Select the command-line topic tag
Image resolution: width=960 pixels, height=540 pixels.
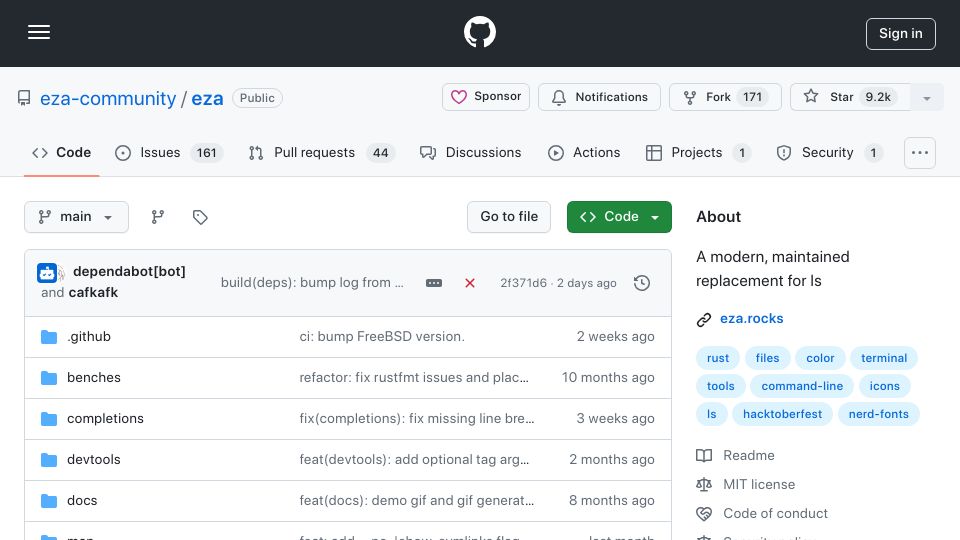pos(802,386)
